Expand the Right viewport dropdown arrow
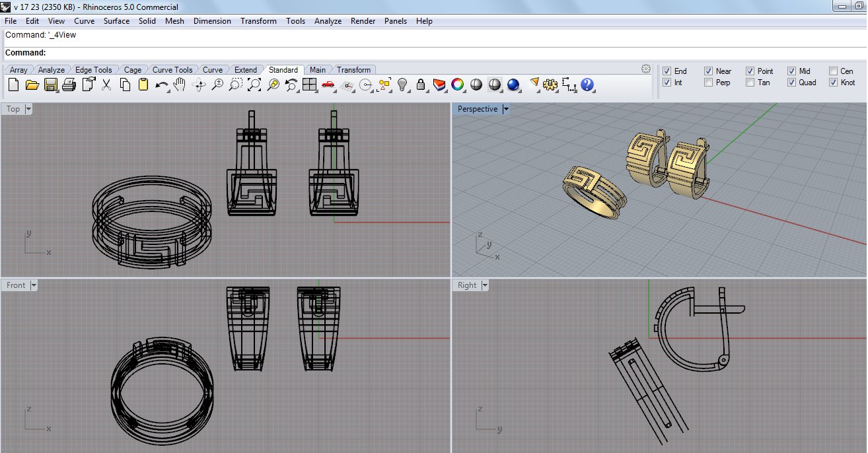Image resolution: width=868 pixels, height=453 pixels. (485, 285)
